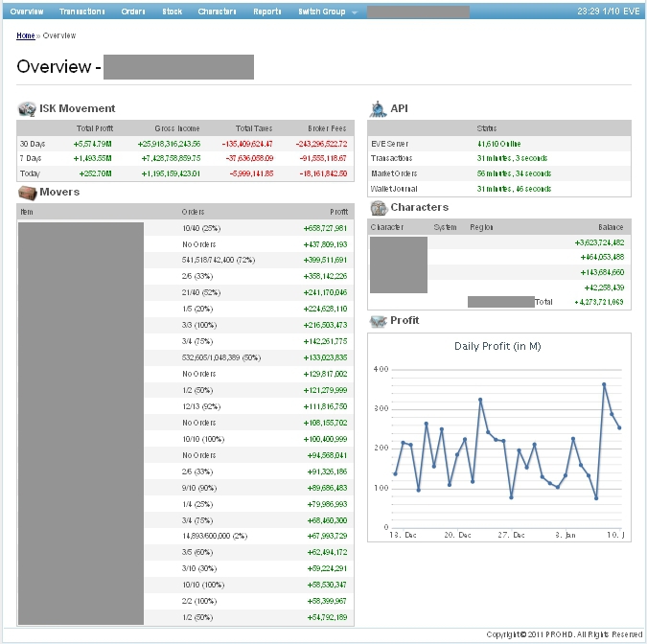This screenshot has height=644, width=647.
Task: Click the Market Orders API status row
Action: (498, 173)
